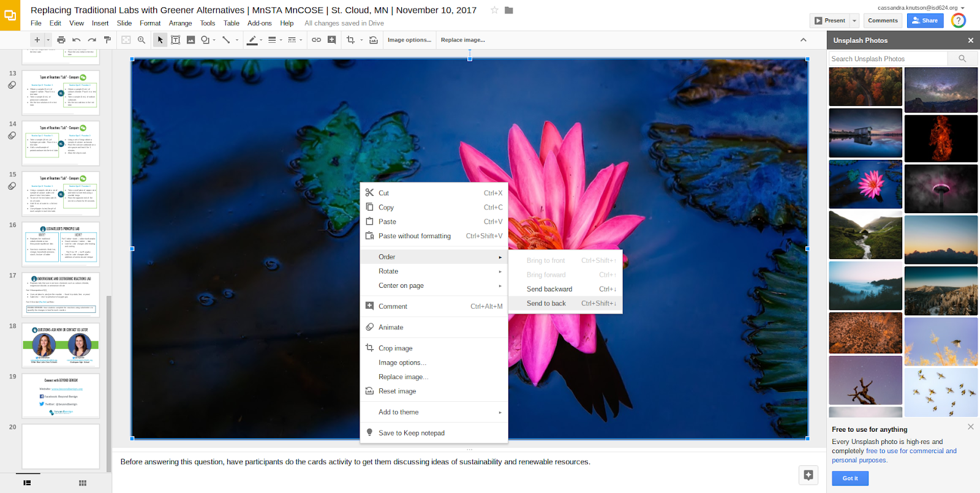The image size is (980, 493).
Task: Open the Add-ons menu
Action: 260,23
